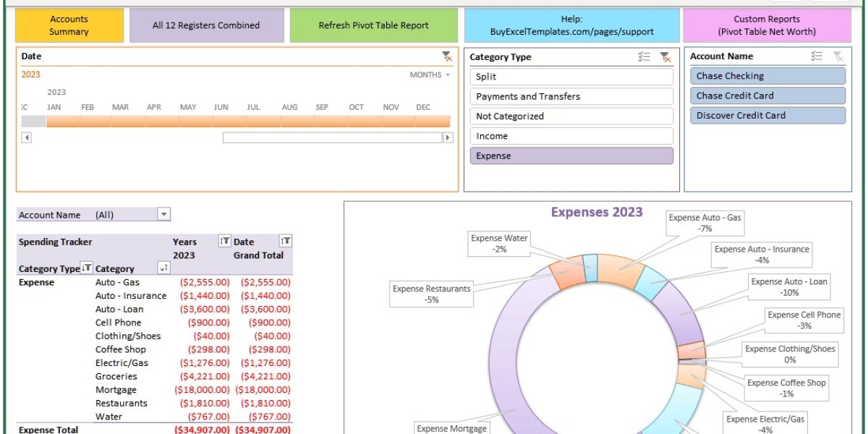
Task: Open the Help support link button
Action: tap(571, 25)
